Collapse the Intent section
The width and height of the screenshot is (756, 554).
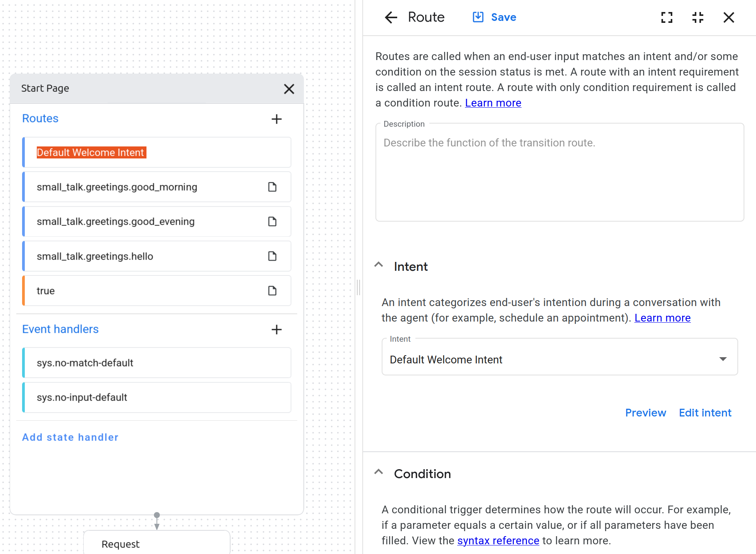click(379, 265)
